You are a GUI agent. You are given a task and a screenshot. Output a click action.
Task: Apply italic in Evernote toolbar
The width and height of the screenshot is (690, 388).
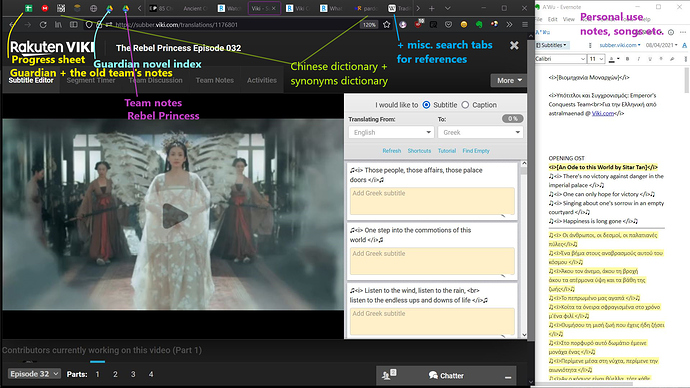[x=639, y=59]
